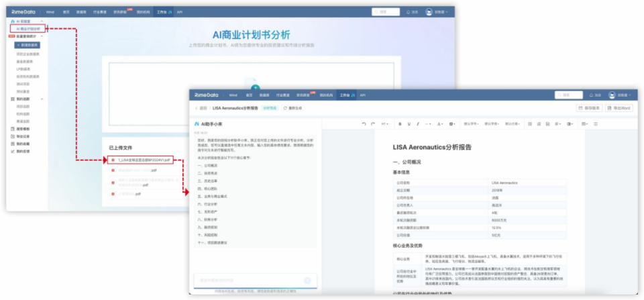Open the highlight color dropdown in toolbar

click(x=452, y=123)
